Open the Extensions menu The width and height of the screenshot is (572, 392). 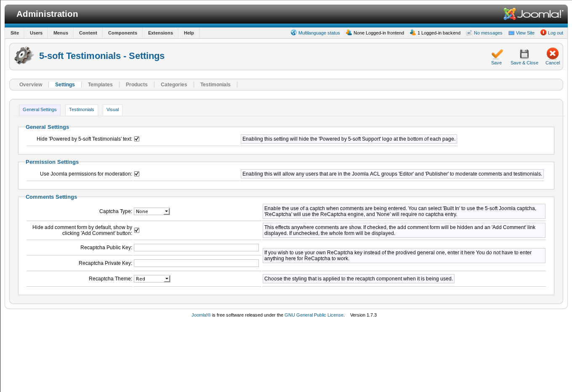pyautogui.click(x=160, y=33)
